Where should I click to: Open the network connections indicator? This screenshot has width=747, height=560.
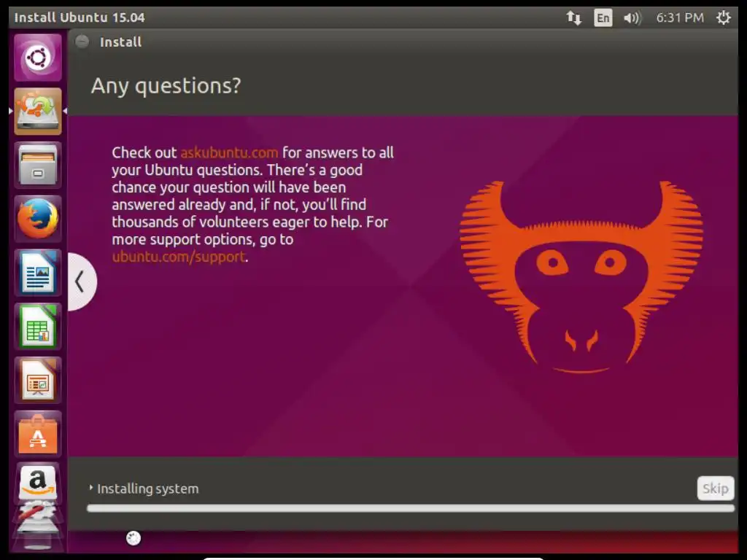pyautogui.click(x=573, y=18)
